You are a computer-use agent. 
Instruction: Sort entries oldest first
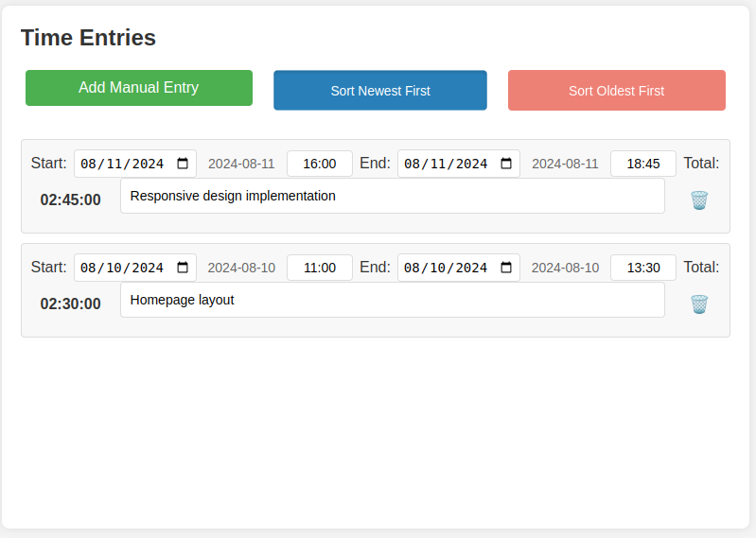pyautogui.click(x=617, y=91)
